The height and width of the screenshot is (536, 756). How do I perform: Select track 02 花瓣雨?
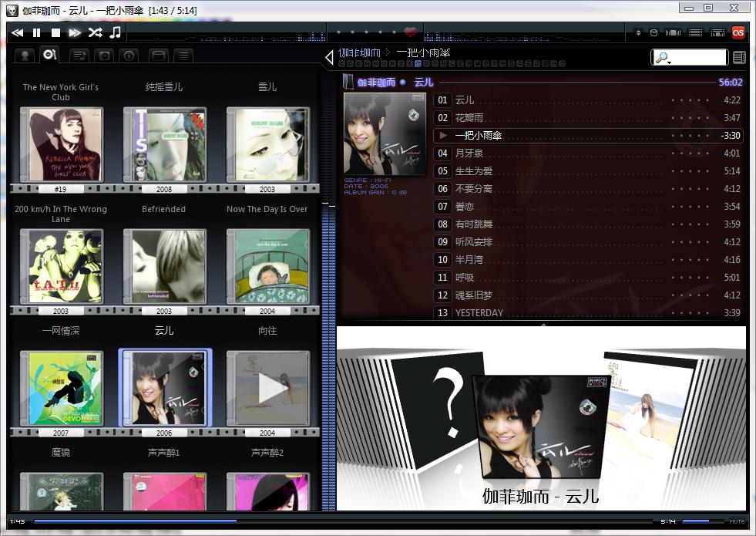pyautogui.click(x=587, y=118)
